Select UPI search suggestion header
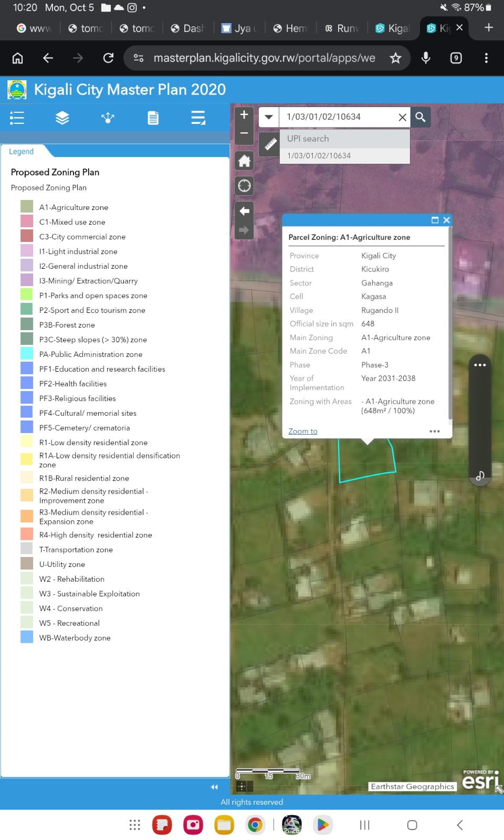This screenshot has height=840, width=504. (x=344, y=139)
